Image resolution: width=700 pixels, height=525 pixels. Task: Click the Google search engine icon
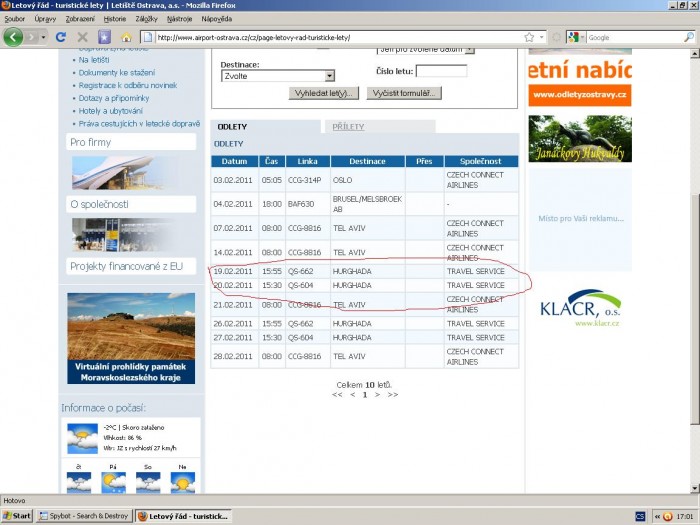tap(574, 37)
